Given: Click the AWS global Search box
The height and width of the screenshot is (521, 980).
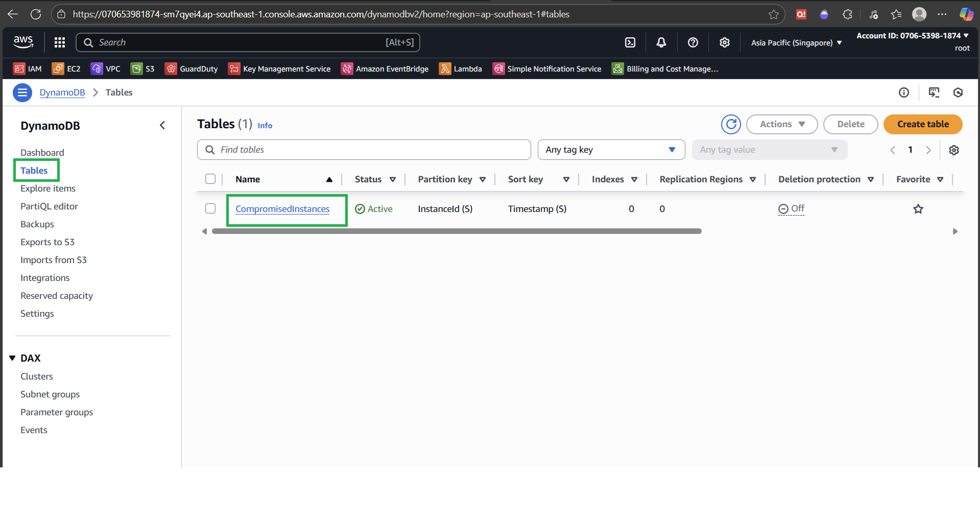Looking at the screenshot, I should (248, 42).
